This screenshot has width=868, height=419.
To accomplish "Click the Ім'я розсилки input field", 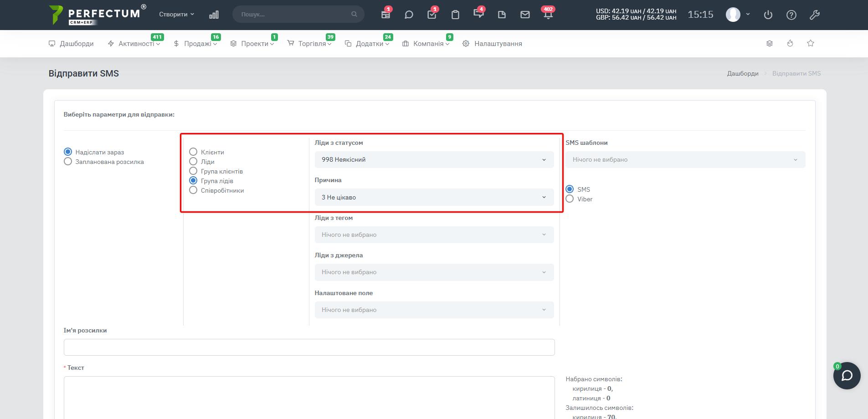I will point(309,347).
